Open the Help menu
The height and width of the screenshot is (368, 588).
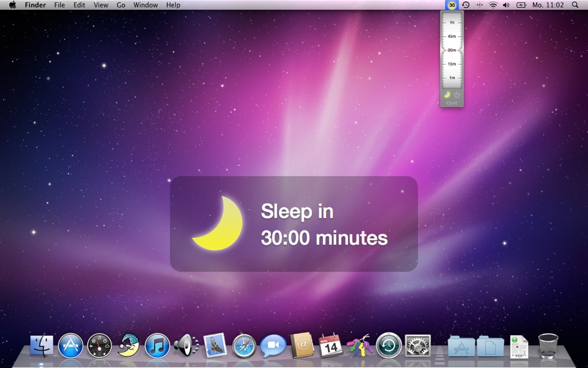(x=173, y=5)
